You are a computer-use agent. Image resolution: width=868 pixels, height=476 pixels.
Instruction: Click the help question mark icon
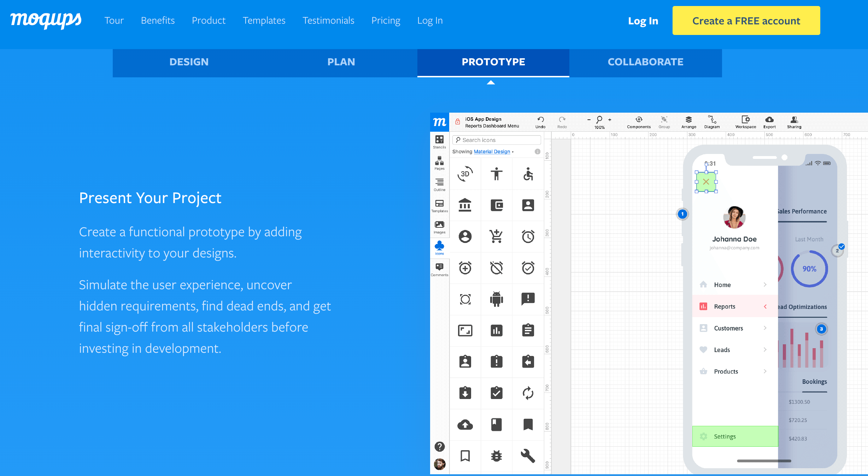(439, 447)
